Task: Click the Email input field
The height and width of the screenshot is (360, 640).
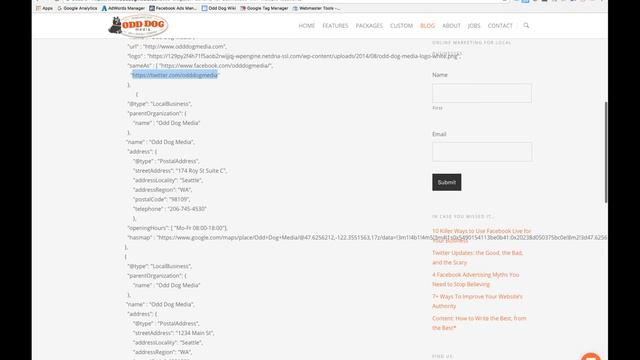Action: pyautogui.click(x=482, y=152)
